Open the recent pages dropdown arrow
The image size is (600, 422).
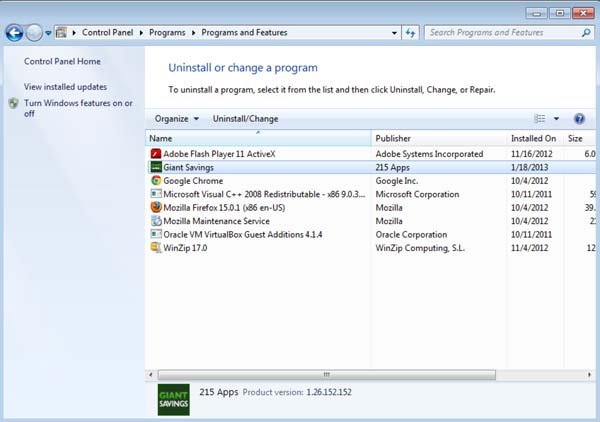tap(48, 33)
